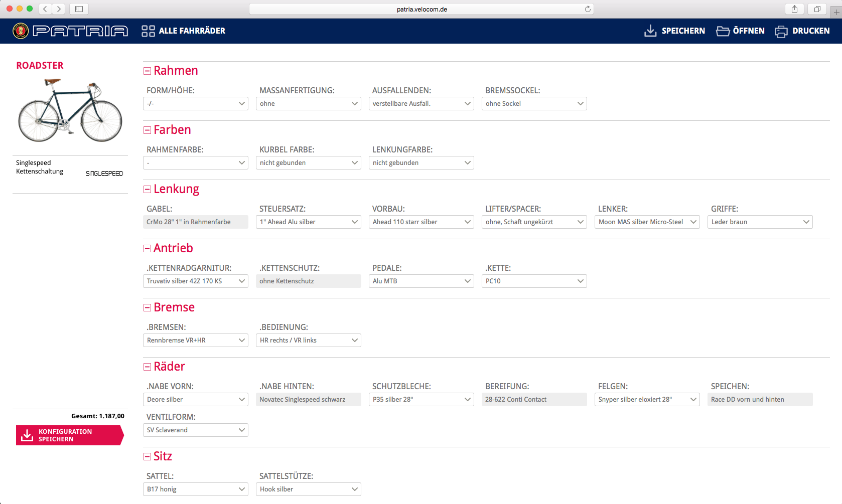Click the Patria logo emblem
Screen dimensions: 842x504
coord(21,31)
